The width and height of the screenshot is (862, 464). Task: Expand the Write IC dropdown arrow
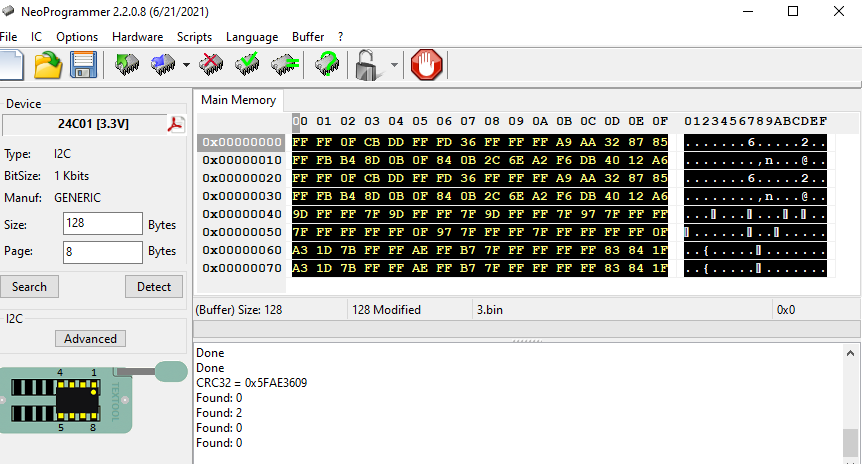pos(186,67)
